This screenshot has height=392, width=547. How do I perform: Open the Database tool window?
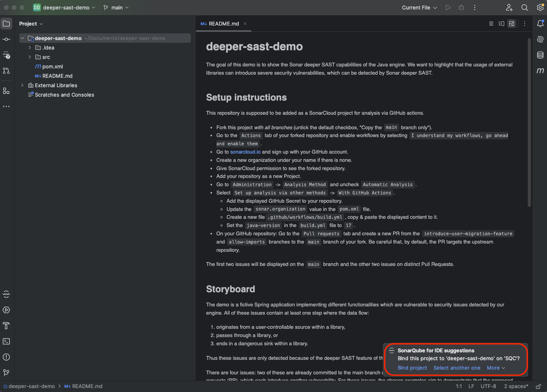pos(540,55)
